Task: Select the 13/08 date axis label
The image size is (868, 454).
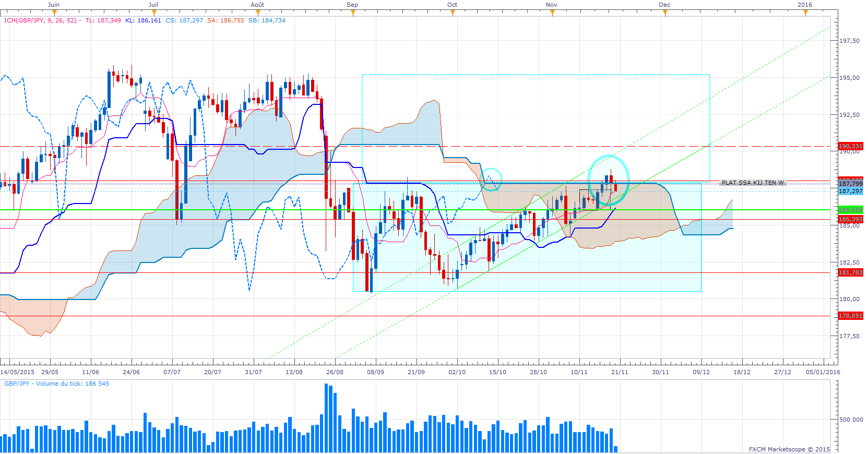Action: (294, 372)
